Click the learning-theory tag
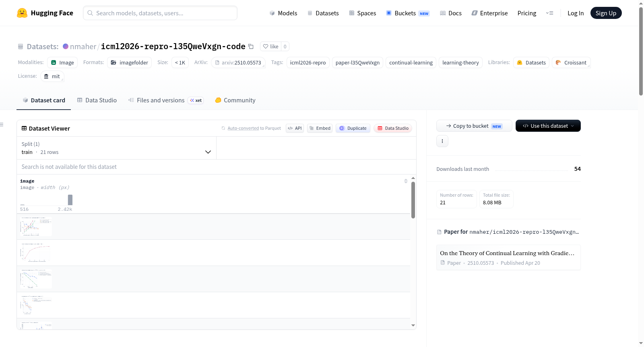Viewport: 644px width, 347px height. (460, 62)
